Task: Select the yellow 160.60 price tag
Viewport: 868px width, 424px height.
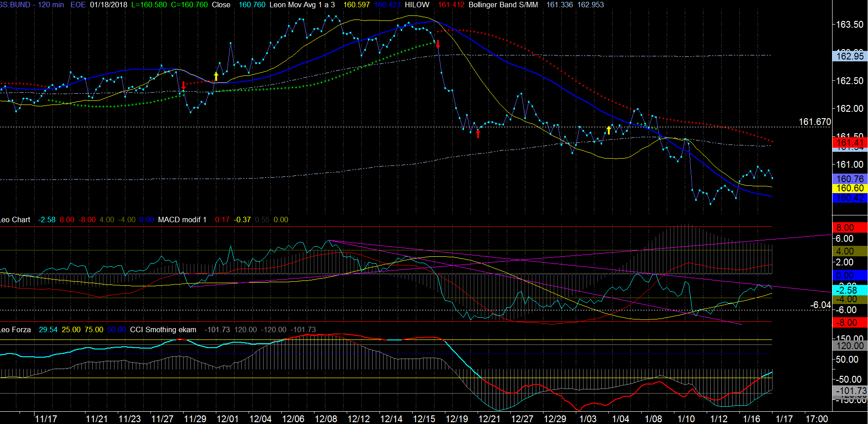Action: (850, 188)
